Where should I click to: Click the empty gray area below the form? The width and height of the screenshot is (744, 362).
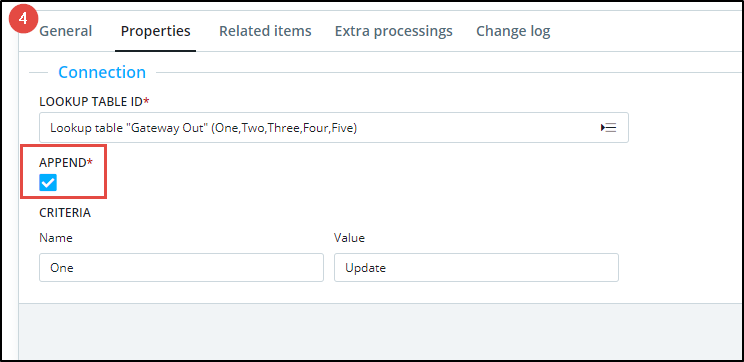click(380, 332)
